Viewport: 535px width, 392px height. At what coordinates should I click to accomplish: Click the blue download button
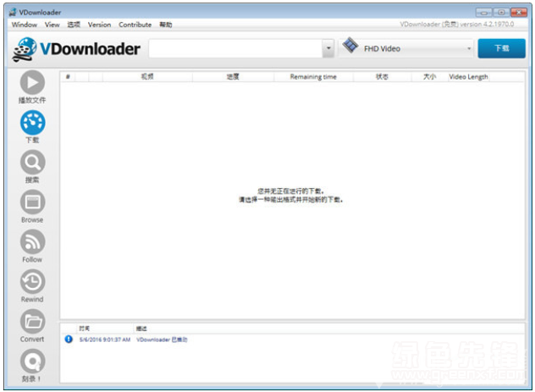click(501, 48)
